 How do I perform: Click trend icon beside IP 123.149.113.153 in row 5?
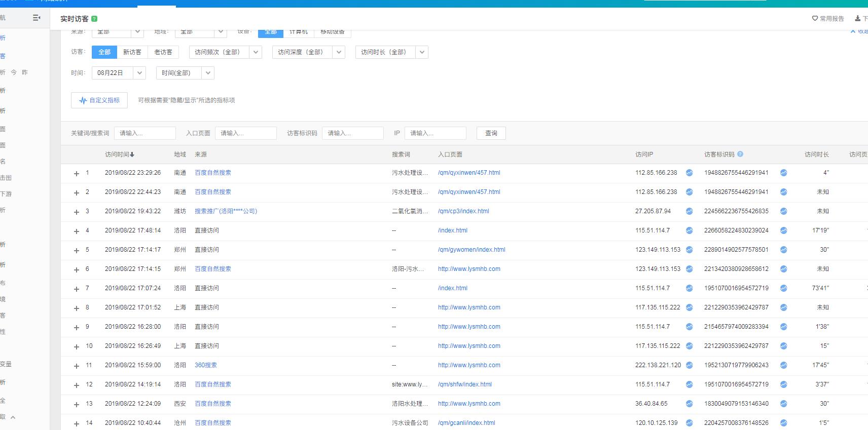(x=689, y=250)
